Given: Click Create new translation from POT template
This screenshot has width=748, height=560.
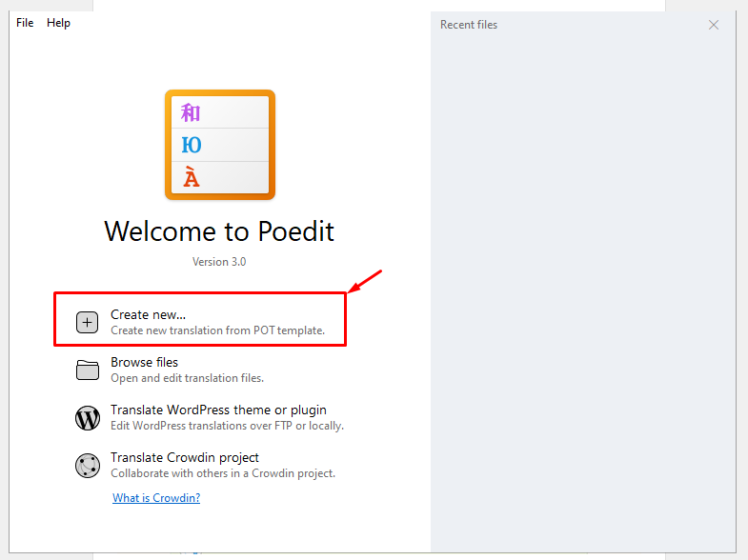Looking at the screenshot, I should tap(217, 330).
